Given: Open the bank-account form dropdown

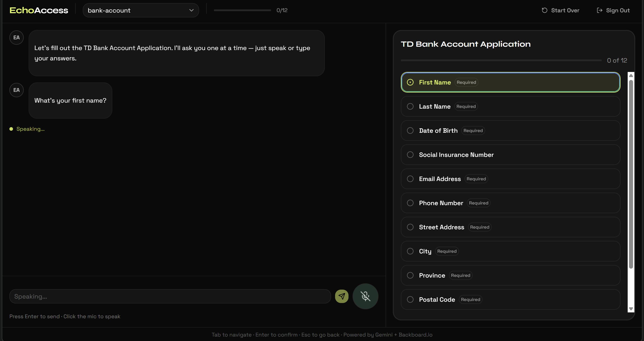Looking at the screenshot, I should tap(141, 10).
